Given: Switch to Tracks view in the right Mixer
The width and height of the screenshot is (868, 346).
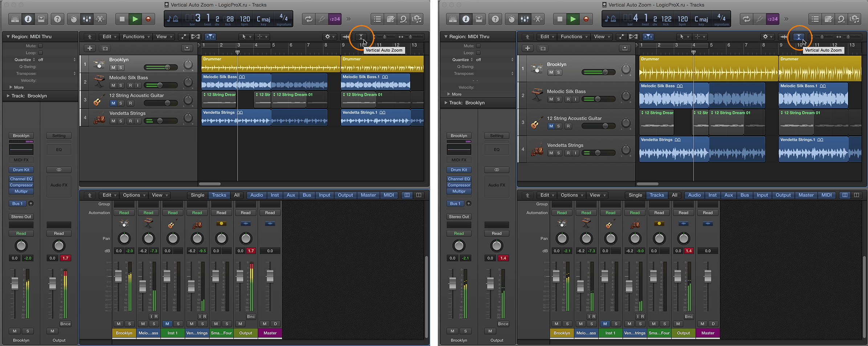Looking at the screenshot, I should tap(657, 195).
